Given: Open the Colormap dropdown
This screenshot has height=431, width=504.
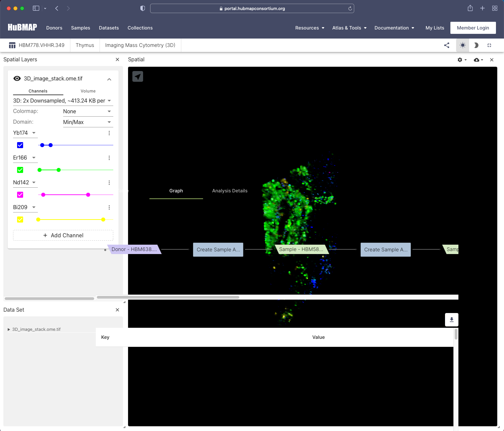Looking at the screenshot, I should (88, 111).
